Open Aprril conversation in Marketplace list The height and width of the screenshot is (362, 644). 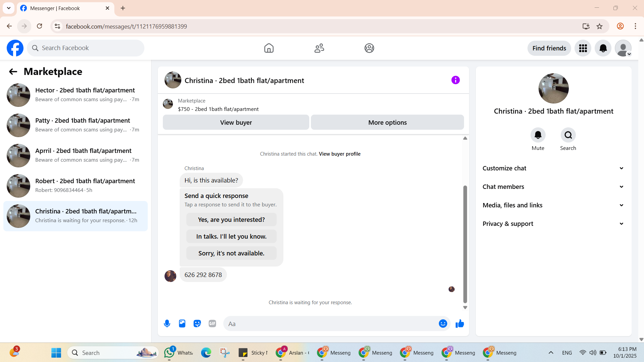click(76, 156)
